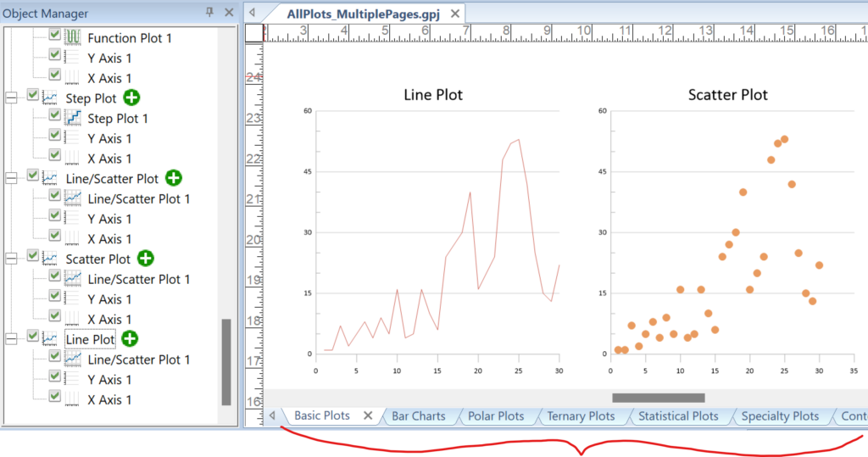This screenshot has width=868, height=457.
Task: Collapse the Step Plot tree node
Action: 12,98
